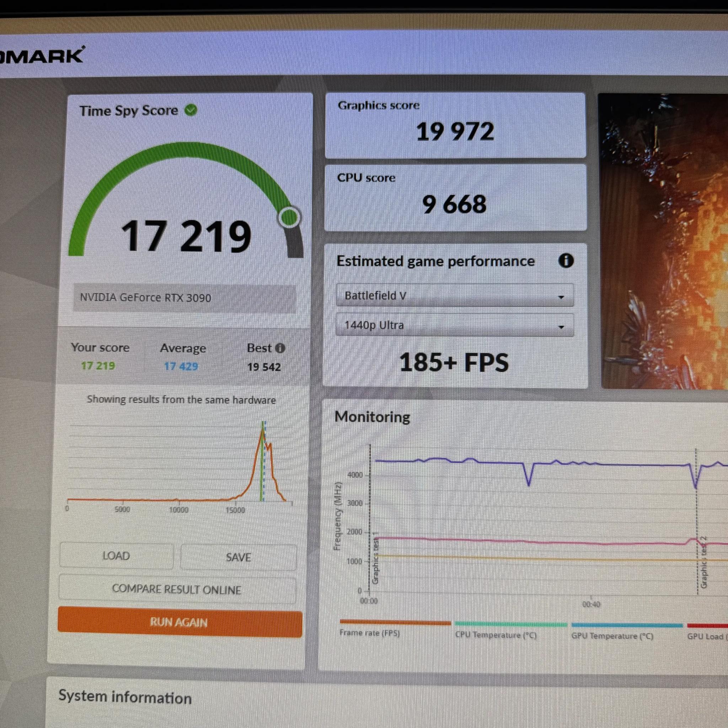The image size is (728, 728).
Task: Click the System information heading
Action: [125, 697]
